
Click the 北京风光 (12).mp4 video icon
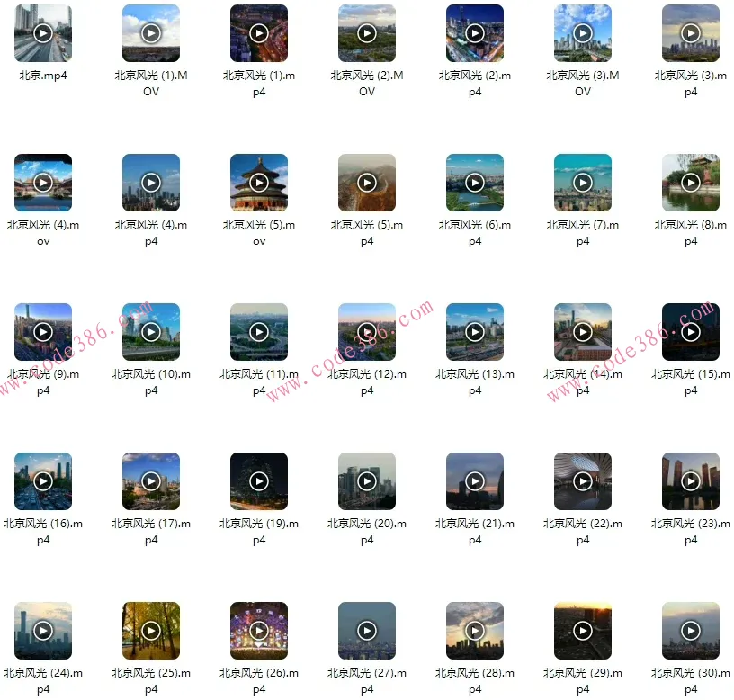[x=367, y=332]
